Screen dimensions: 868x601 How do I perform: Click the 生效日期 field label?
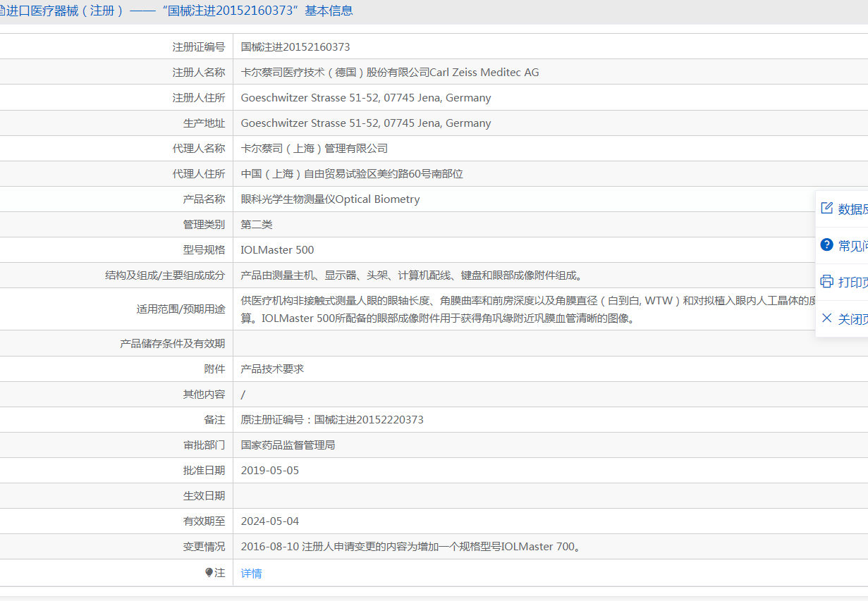pos(204,496)
